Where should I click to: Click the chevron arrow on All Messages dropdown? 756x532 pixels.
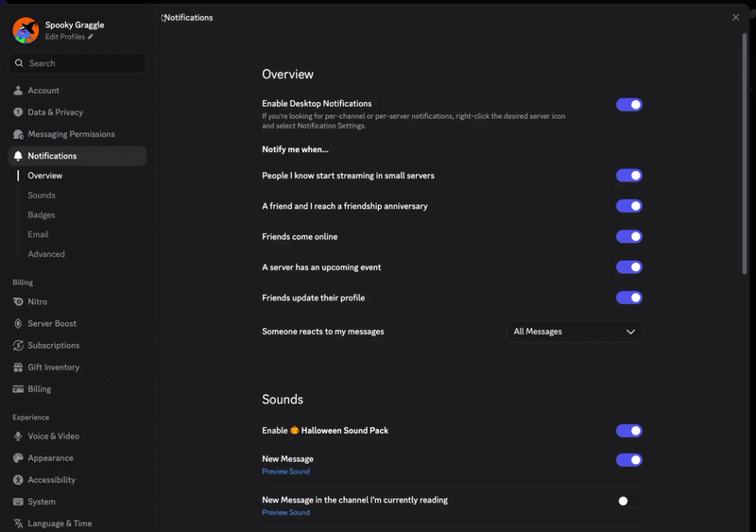click(x=630, y=332)
